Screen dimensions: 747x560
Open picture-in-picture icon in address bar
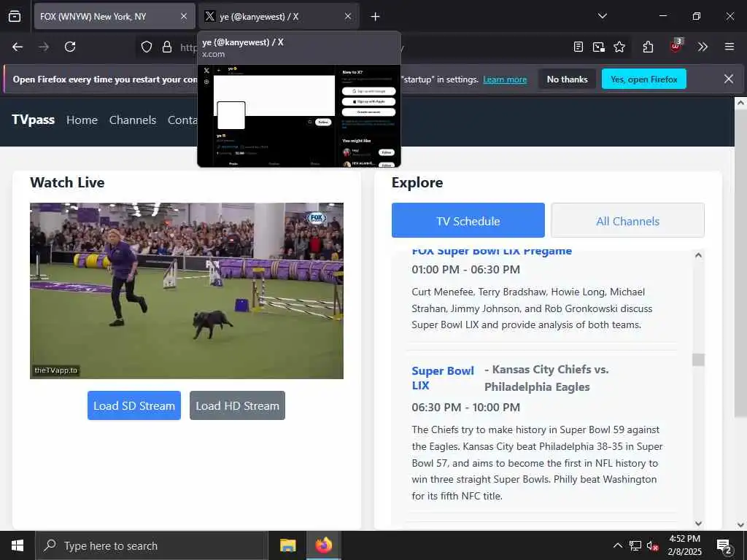click(599, 47)
